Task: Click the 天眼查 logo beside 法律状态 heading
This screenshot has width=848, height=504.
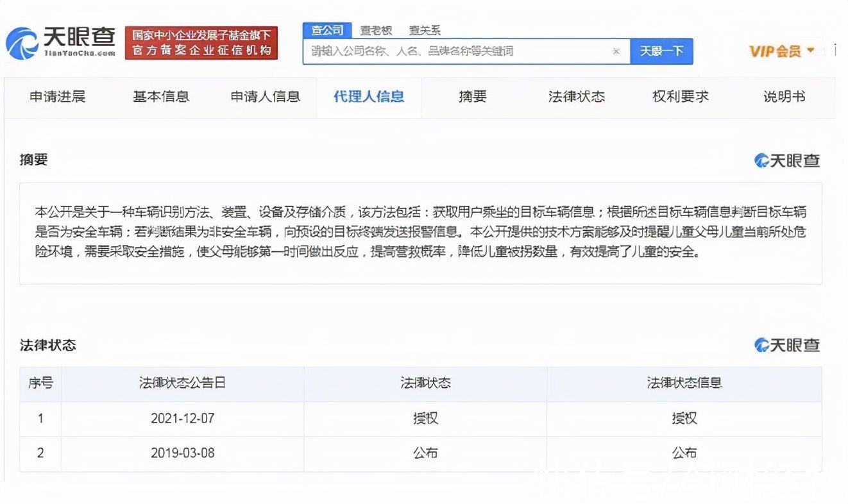Action: click(787, 345)
